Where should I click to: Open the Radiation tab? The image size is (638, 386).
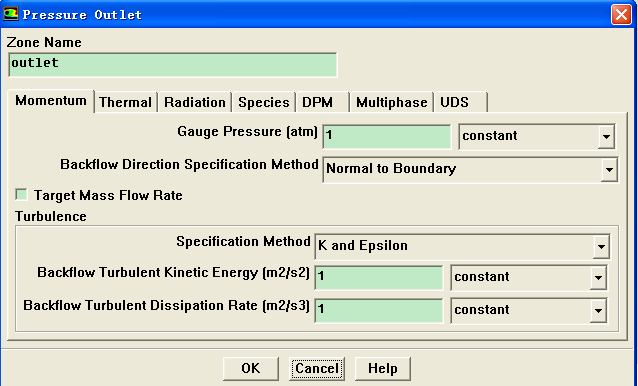195,102
